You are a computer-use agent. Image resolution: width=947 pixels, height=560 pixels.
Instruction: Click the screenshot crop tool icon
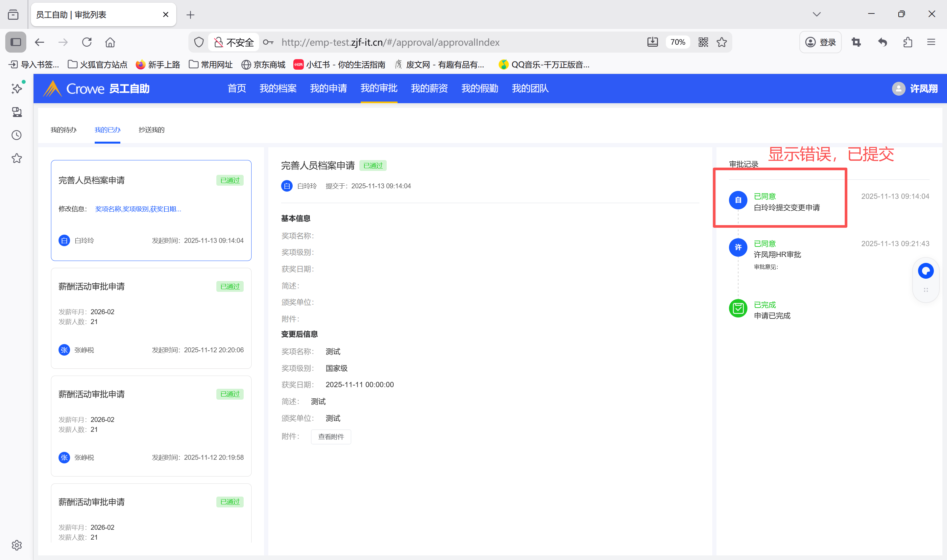[856, 42]
